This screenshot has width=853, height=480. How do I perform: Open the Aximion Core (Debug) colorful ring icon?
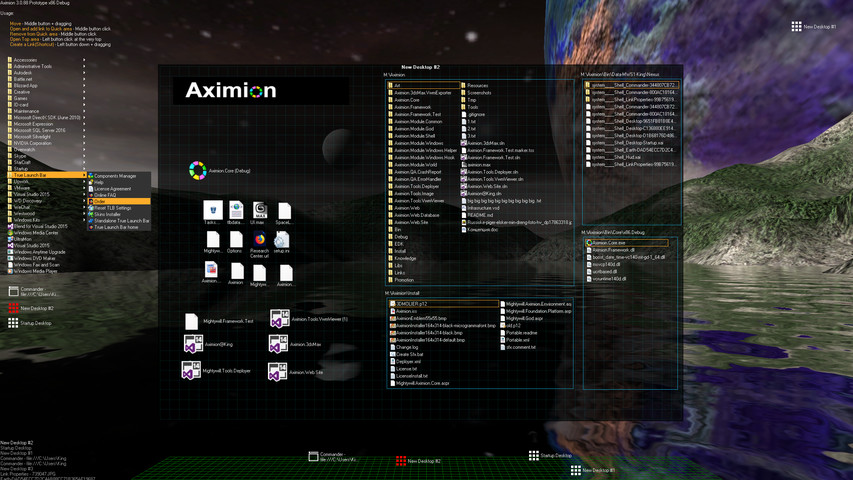[198, 171]
